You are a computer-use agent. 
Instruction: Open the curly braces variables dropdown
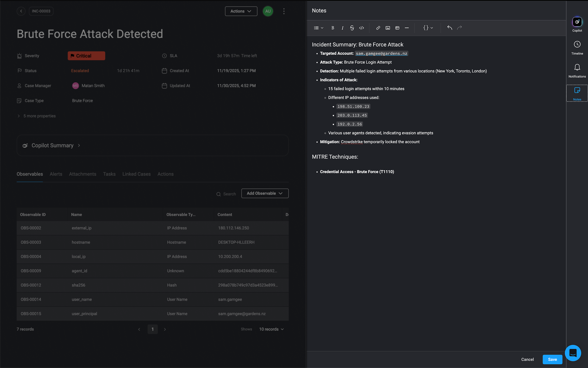(x=428, y=28)
